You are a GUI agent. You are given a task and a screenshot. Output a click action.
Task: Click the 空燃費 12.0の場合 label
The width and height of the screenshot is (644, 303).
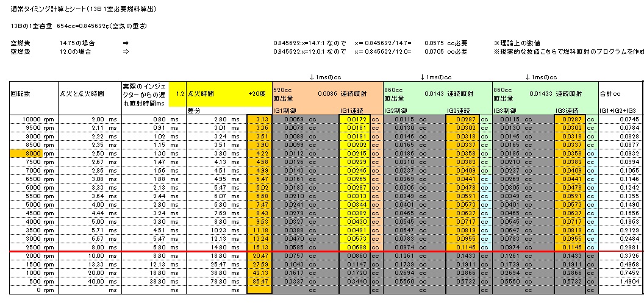click(51, 52)
